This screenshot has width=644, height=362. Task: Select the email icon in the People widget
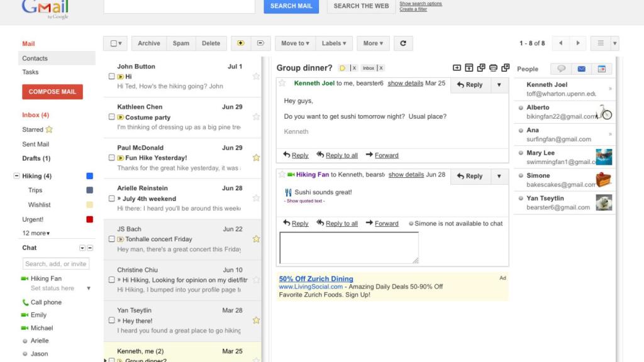coord(583,69)
